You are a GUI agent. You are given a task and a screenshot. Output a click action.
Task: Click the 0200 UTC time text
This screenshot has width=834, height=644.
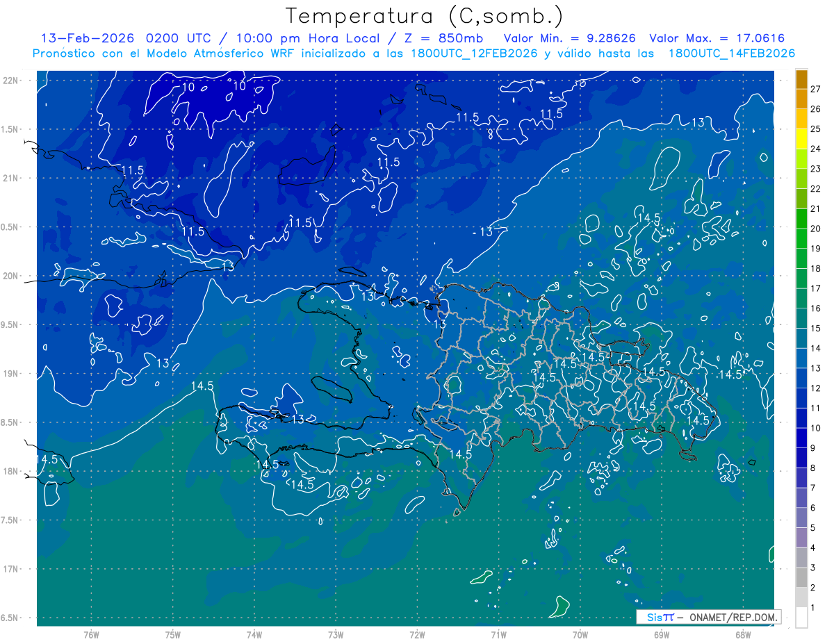point(179,38)
